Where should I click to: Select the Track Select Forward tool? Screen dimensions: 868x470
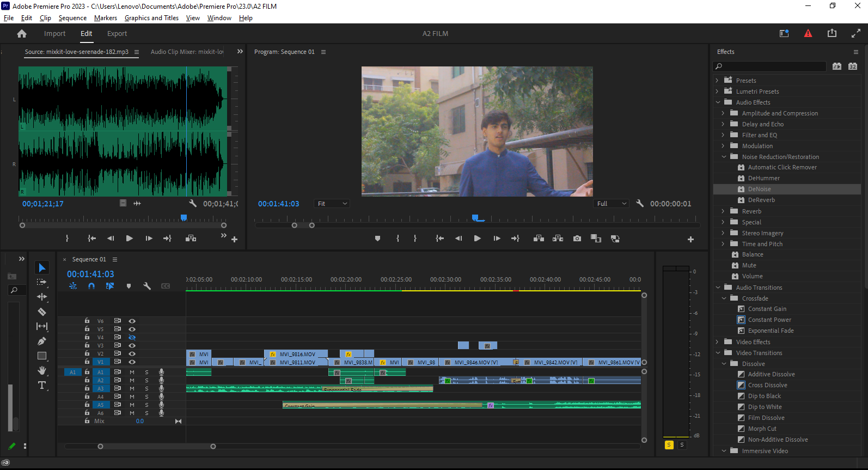point(42,282)
